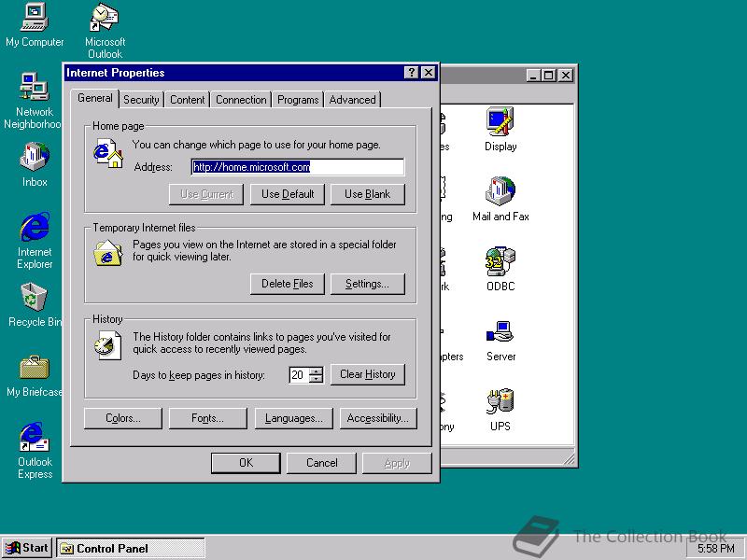Select the Network Neighborhood desktop icon

coord(34,100)
